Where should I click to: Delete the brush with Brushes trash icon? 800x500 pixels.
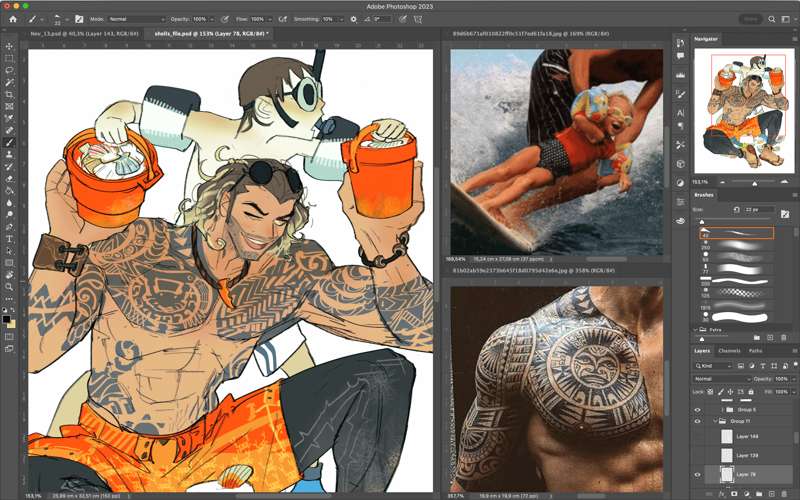tap(784, 338)
